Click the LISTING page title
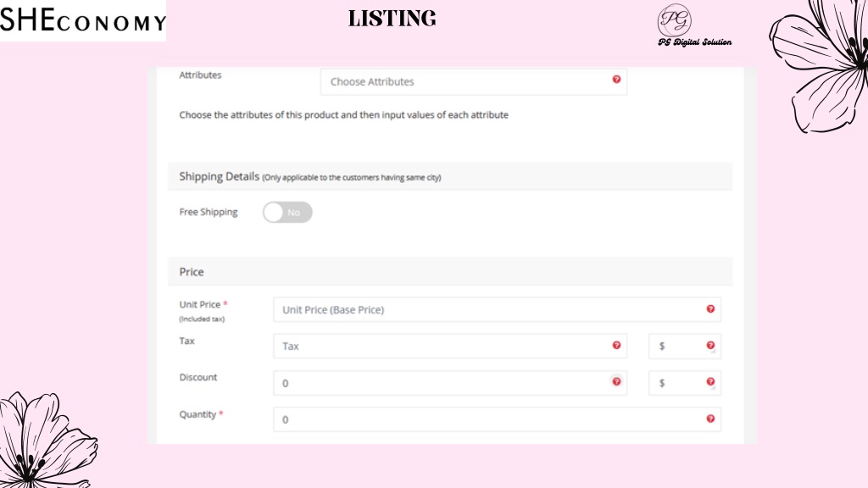 coord(392,19)
